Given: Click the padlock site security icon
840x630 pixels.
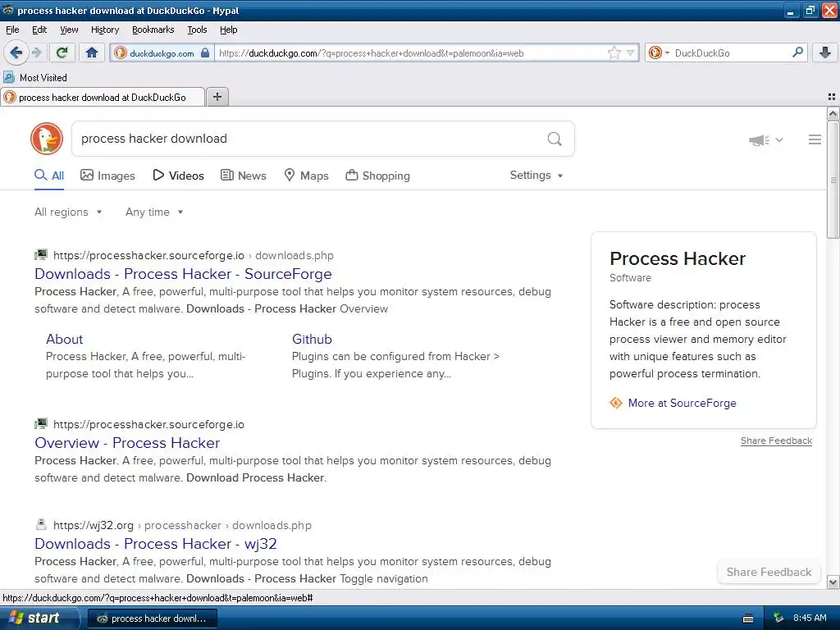Looking at the screenshot, I should 205,52.
